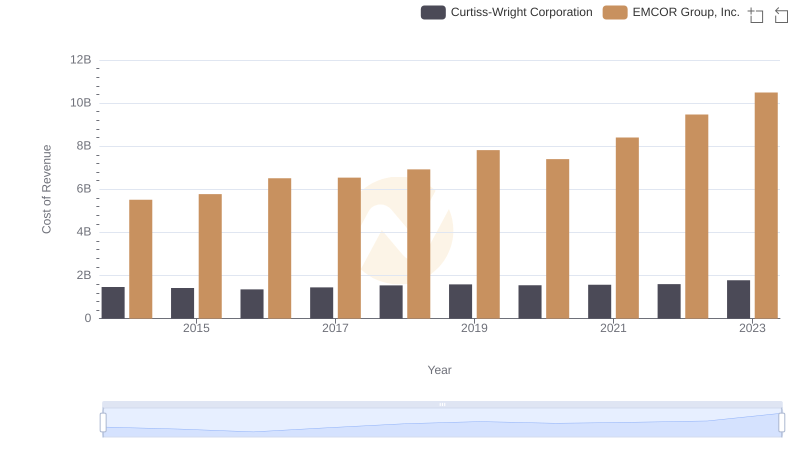Grab the left handle of the range slider
800x461 pixels.
103,423
